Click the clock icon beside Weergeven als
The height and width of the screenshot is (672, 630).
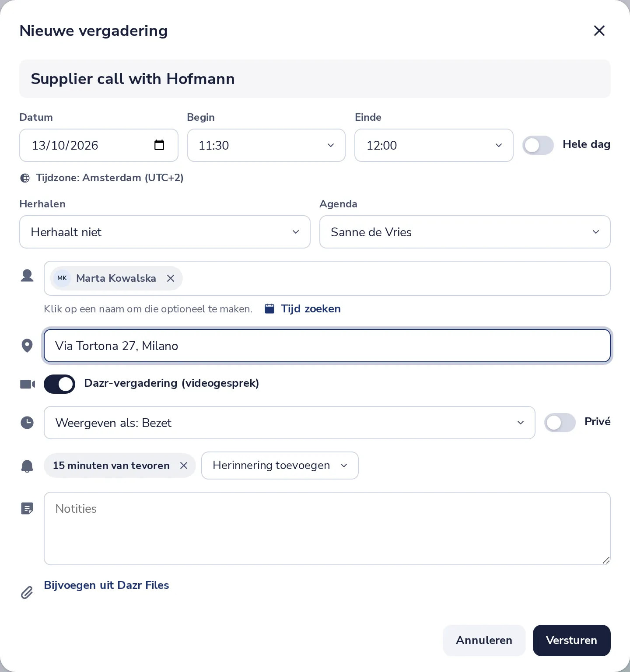(27, 423)
